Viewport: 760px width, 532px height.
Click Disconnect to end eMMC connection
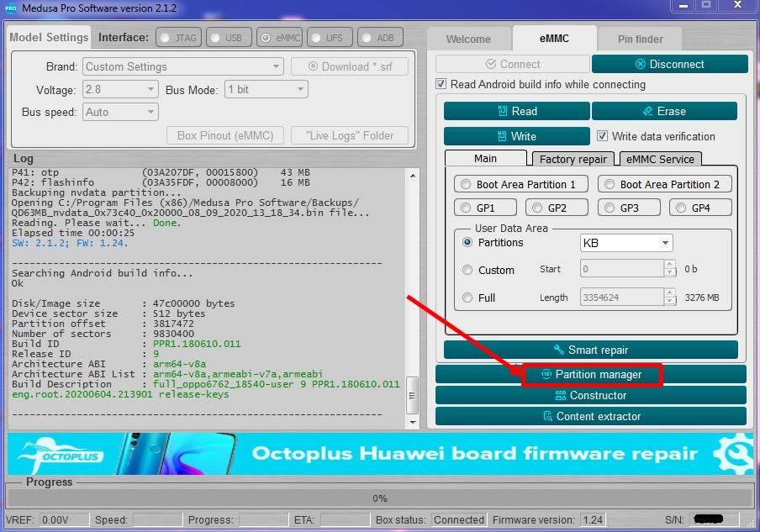(669, 64)
